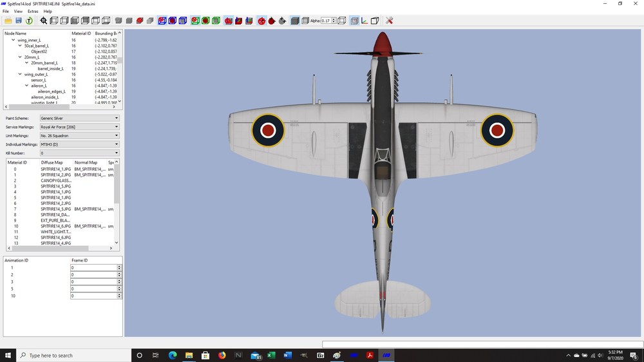Viewport: 644px width, 362px height.
Task: Select the Object02 node
Action: click(39, 52)
